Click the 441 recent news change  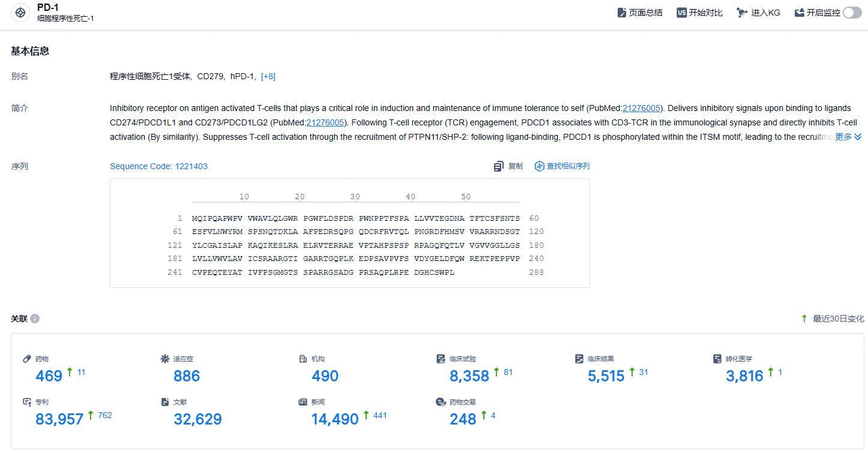[x=380, y=415]
